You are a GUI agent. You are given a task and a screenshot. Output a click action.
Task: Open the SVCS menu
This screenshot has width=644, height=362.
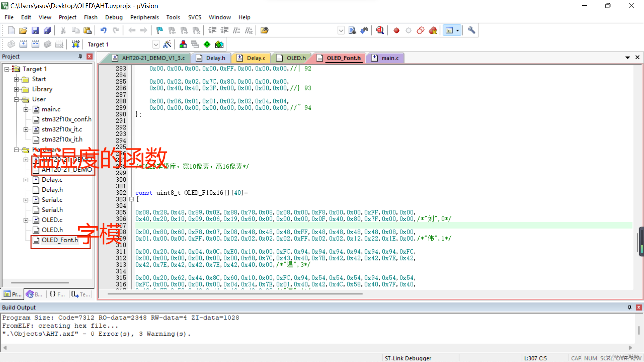click(195, 17)
